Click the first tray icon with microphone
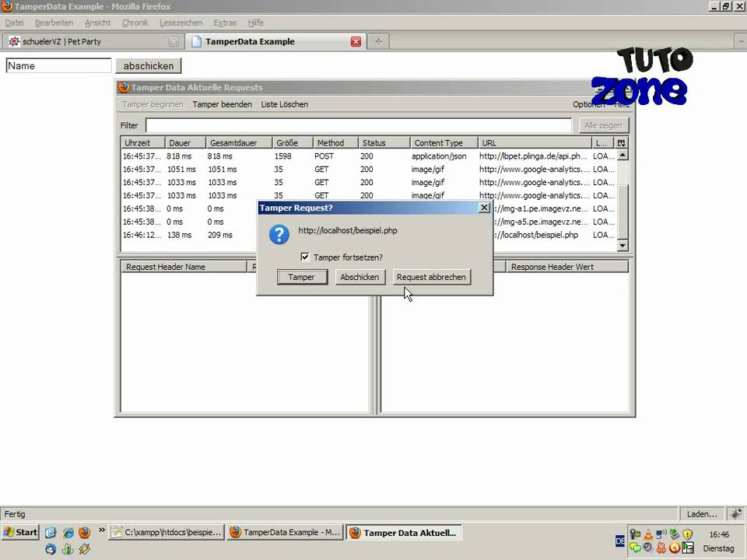 635,534
